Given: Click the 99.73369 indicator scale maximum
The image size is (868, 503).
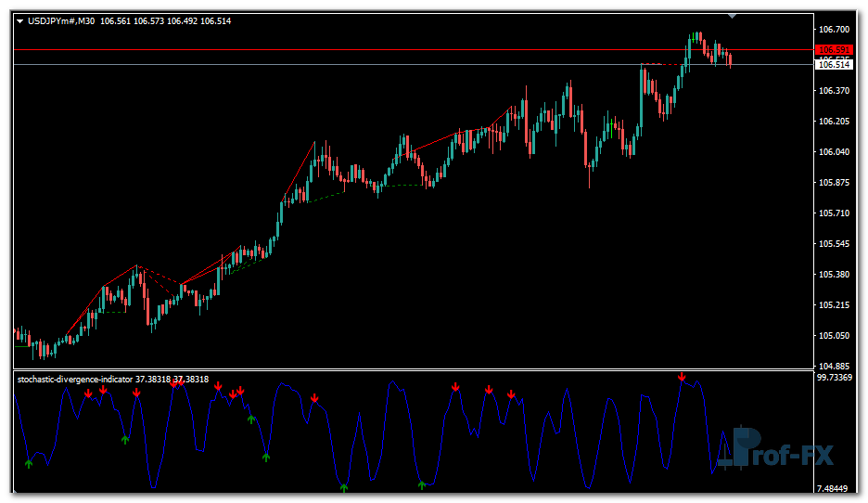Looking at the screenshot, I should pyautogui.click(x=836, y=379).
